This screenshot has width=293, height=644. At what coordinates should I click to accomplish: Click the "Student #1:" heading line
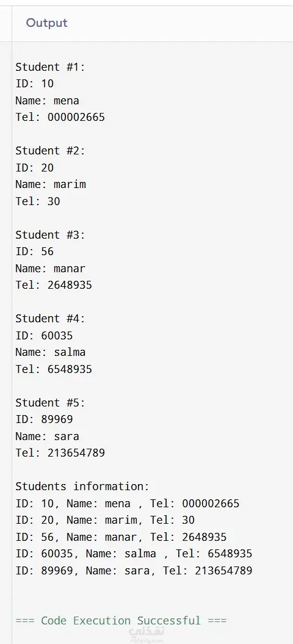tap(50, 67)
